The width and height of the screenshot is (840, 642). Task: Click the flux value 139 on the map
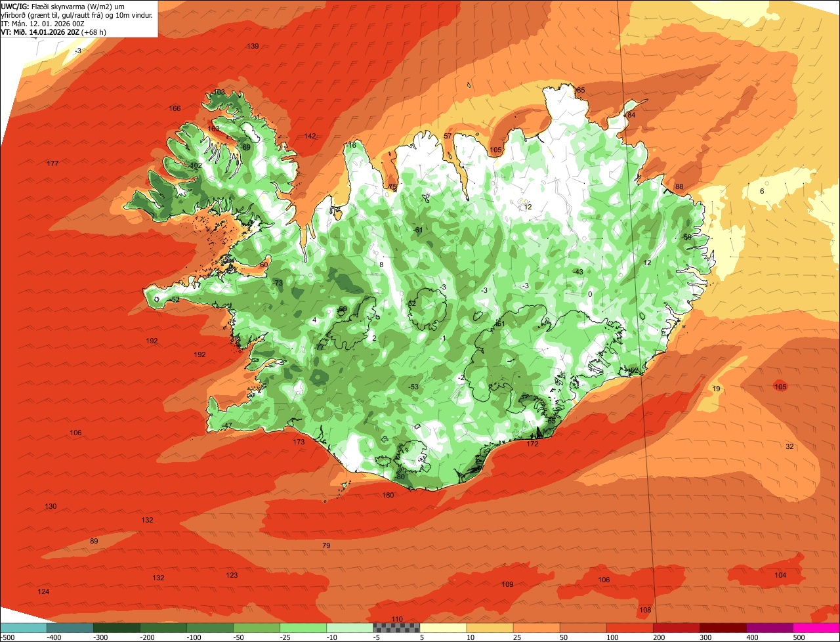click(x=253, y=46)
